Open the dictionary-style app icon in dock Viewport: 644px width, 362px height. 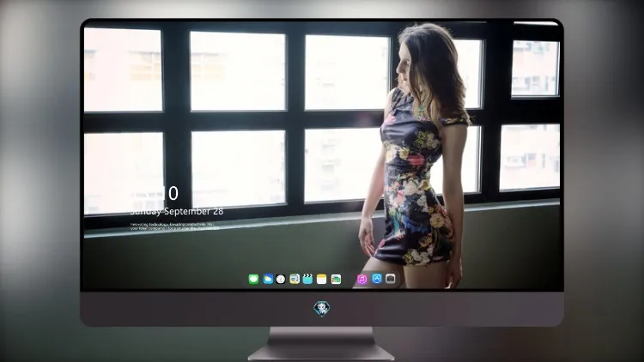[x=295, y=279]
